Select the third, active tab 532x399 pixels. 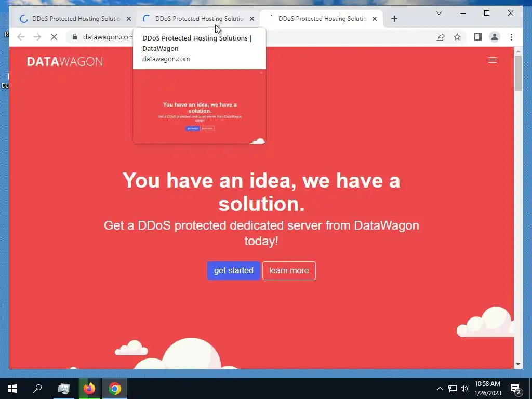point(321,19)
